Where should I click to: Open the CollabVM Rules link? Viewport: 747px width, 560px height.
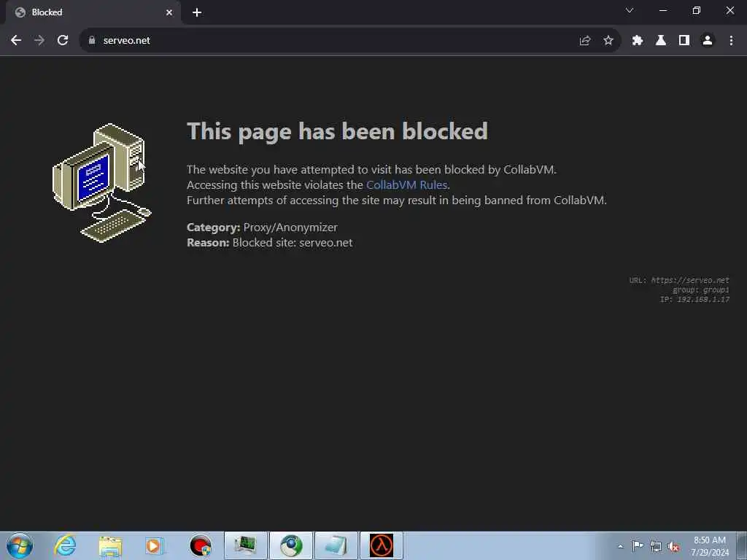tap(406, 184)
